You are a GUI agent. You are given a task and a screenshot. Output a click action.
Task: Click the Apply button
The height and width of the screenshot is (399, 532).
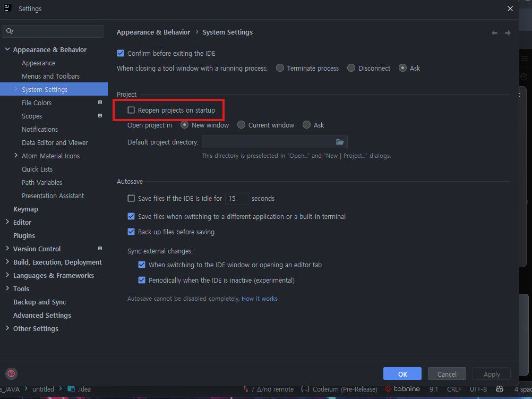492,374
